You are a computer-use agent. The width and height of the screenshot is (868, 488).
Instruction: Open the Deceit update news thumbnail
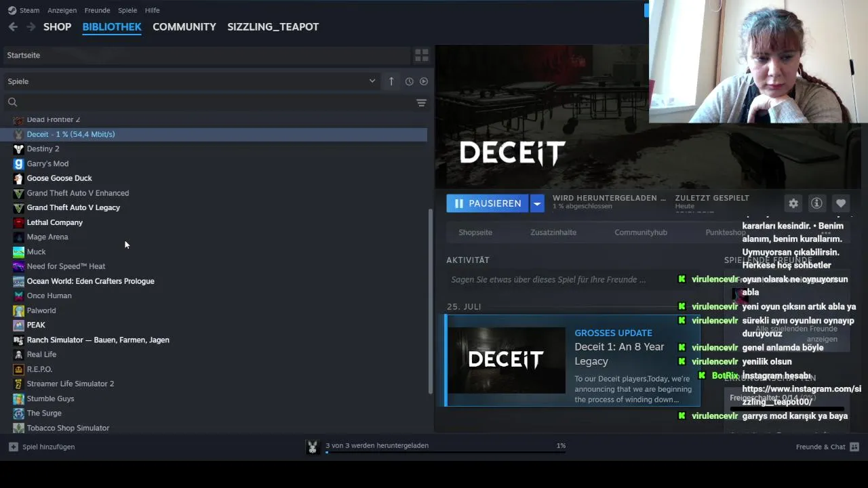[x=506, y=360]
